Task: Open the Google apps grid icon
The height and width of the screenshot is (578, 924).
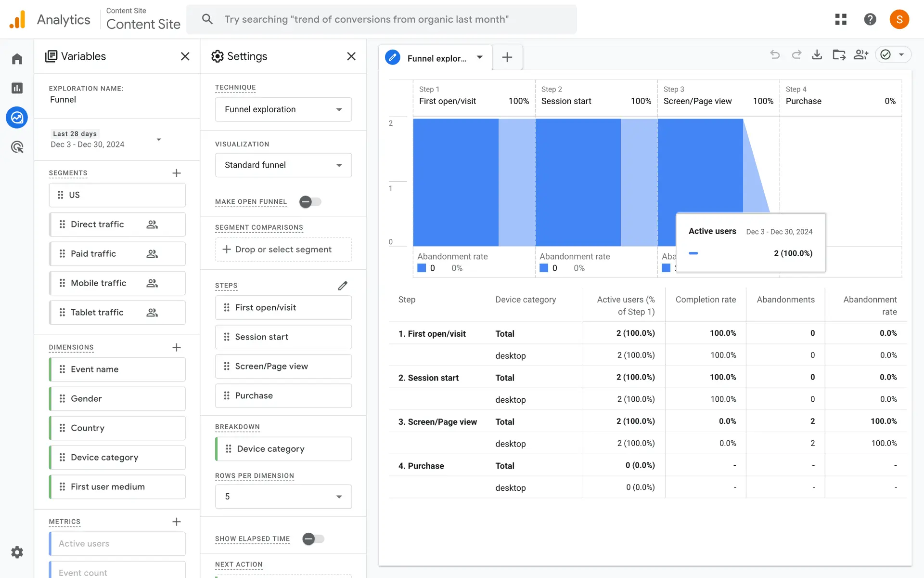Action: (x=841, y=19)
